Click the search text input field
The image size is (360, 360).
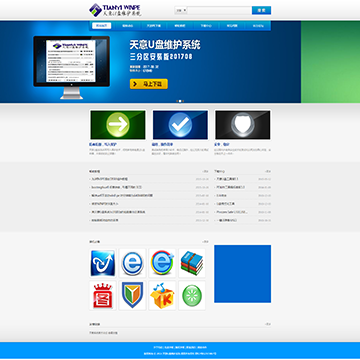219,10
